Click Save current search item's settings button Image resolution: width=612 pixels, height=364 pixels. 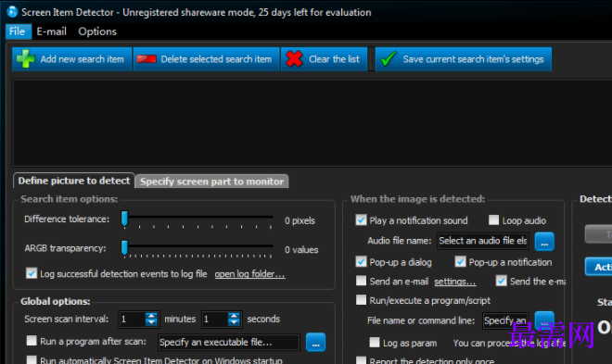[x=464, y=59]
